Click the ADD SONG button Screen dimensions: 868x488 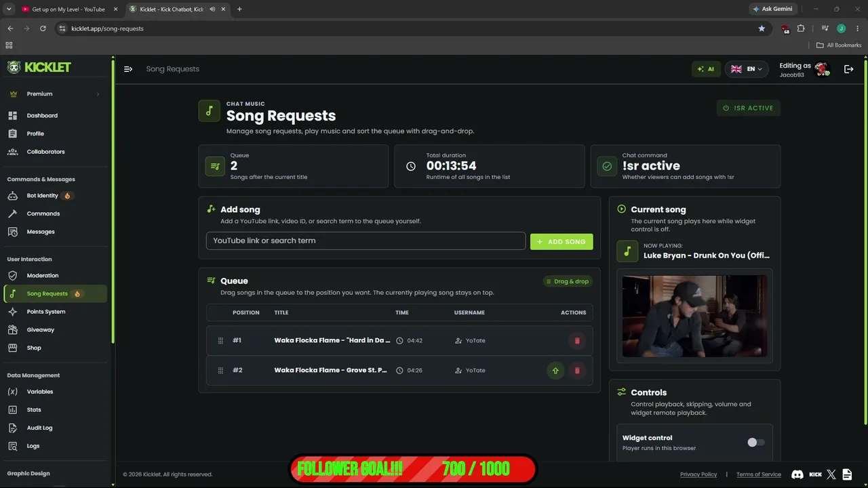tap(561, 242)
